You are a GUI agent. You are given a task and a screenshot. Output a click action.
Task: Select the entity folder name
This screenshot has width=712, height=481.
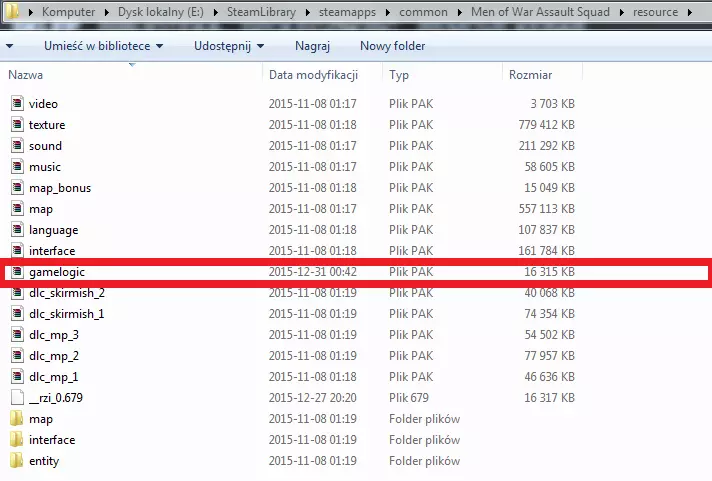tap(44, 461)
